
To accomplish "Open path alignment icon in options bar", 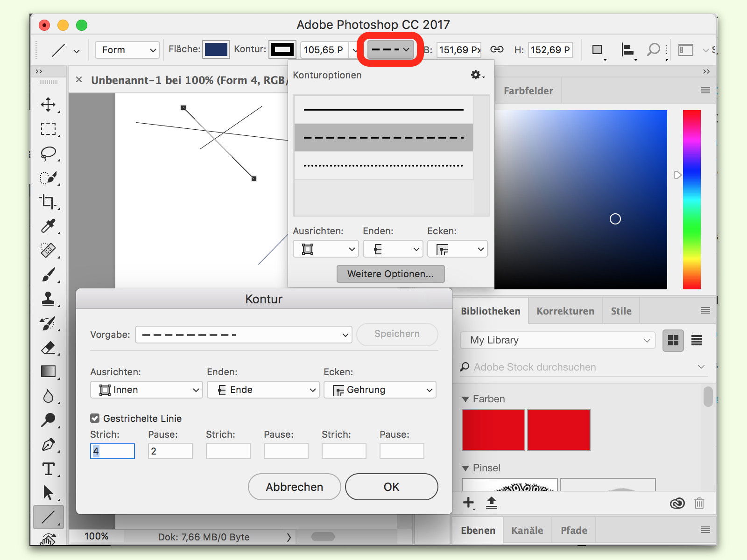I will click(x=627, y=49).
